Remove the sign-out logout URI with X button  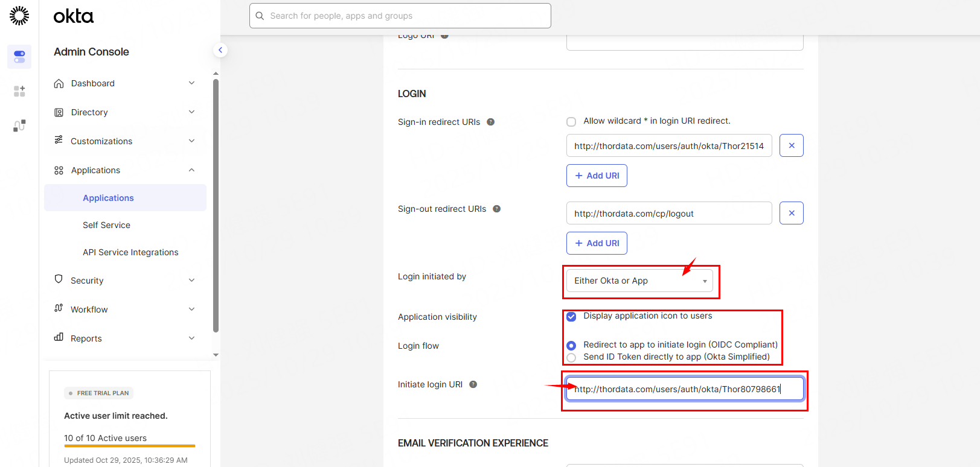pos(791,213)
